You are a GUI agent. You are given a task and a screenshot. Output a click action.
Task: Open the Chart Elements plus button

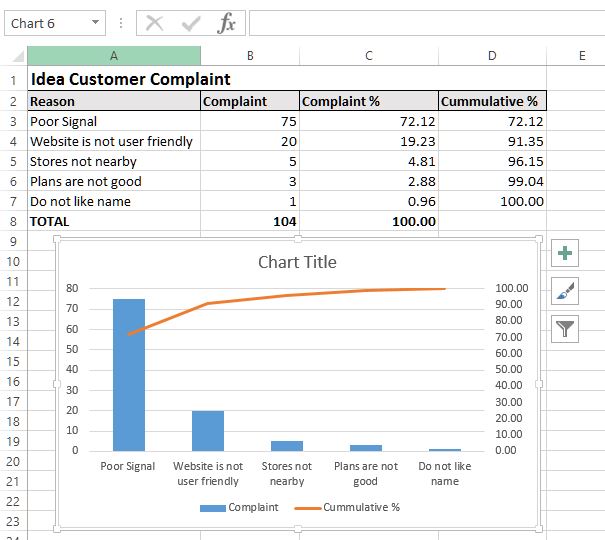point(564,253)
